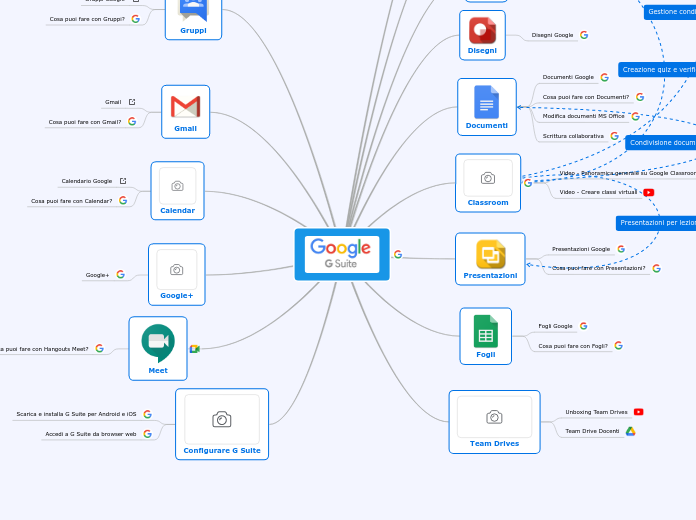Select the Condivisione docum... label
The height and width of the screenshot is (520, 696).
pyautogui.click(x=661, y=143)
